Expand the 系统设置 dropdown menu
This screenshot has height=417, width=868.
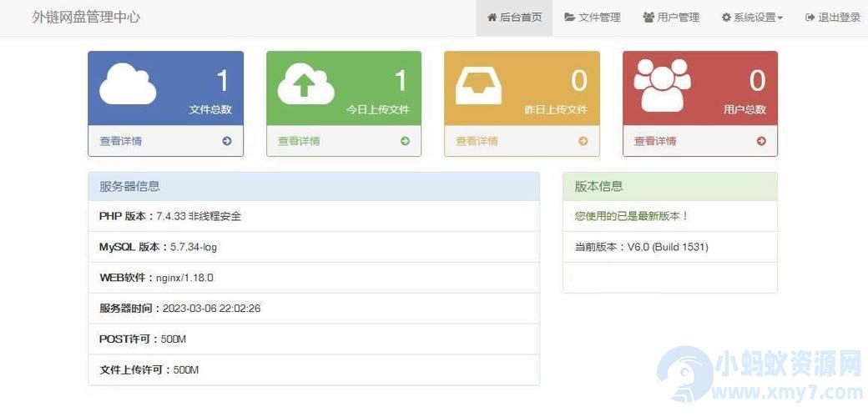752,18
